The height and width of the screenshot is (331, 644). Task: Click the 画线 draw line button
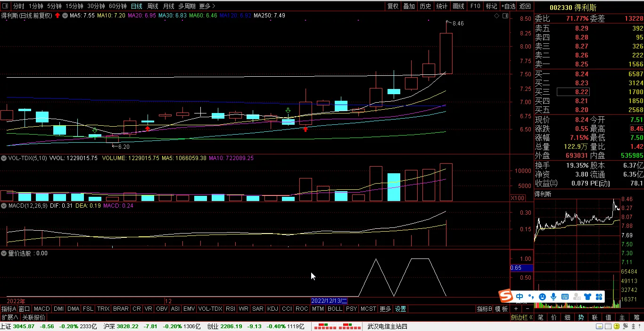[x=458, y=6]
